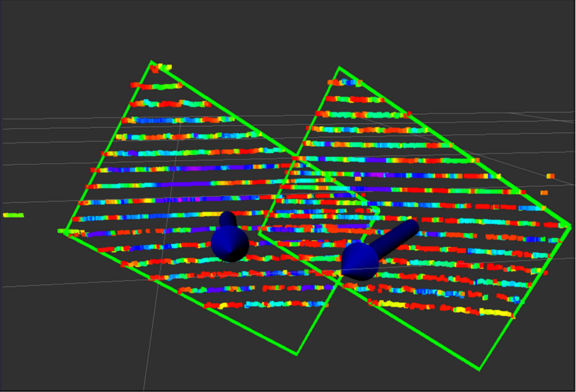Click rightmost corner of right green rectangle
The width and height of the screenshot is (576, 392).
pos(570,226)
